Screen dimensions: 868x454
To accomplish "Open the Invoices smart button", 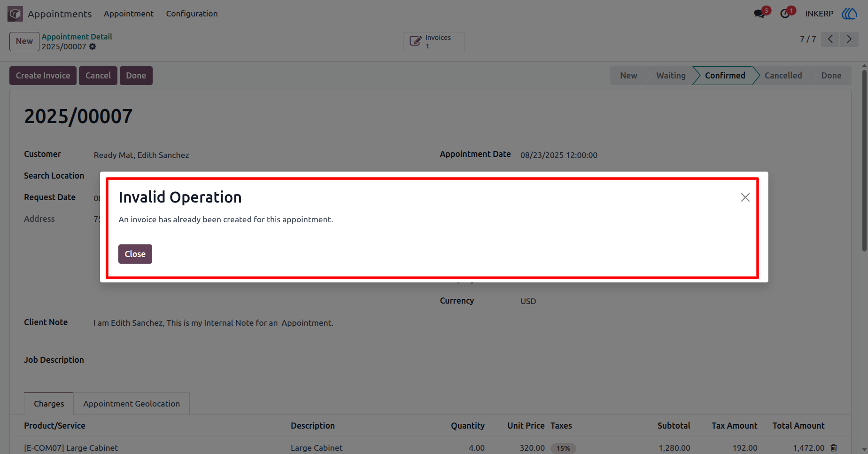I will [434, 41].
